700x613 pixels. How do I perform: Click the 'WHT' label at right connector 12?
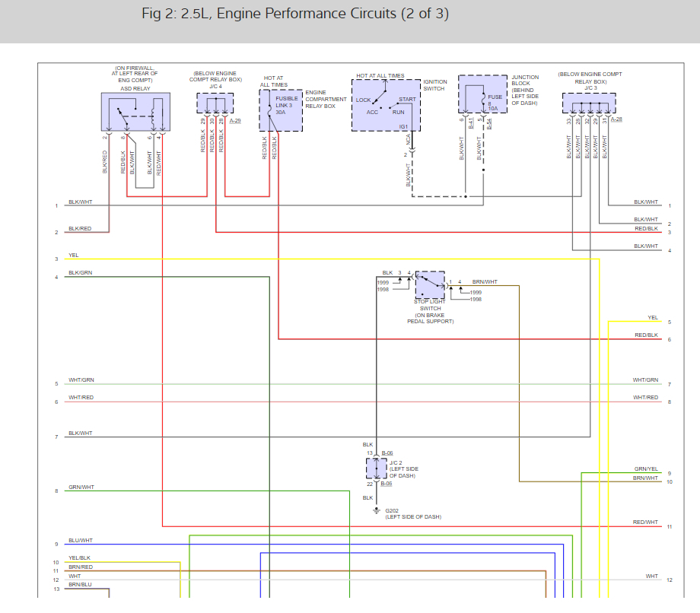[652, 576]
